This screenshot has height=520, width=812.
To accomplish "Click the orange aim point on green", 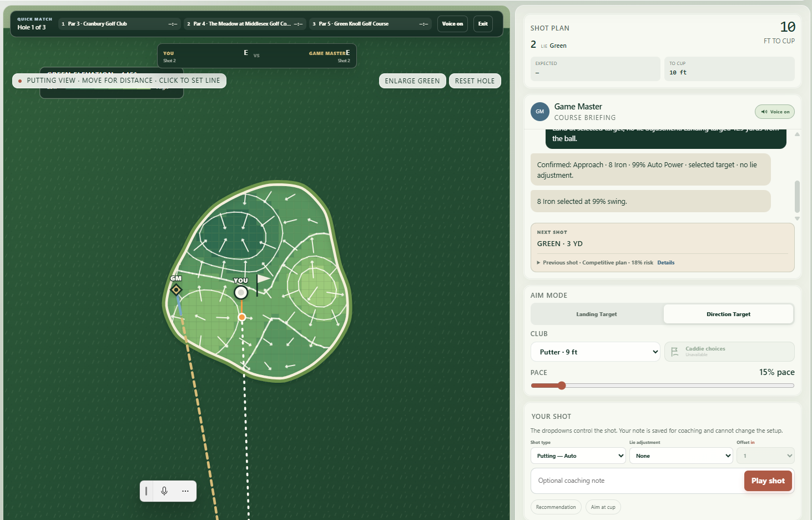I will coord(242,317).
